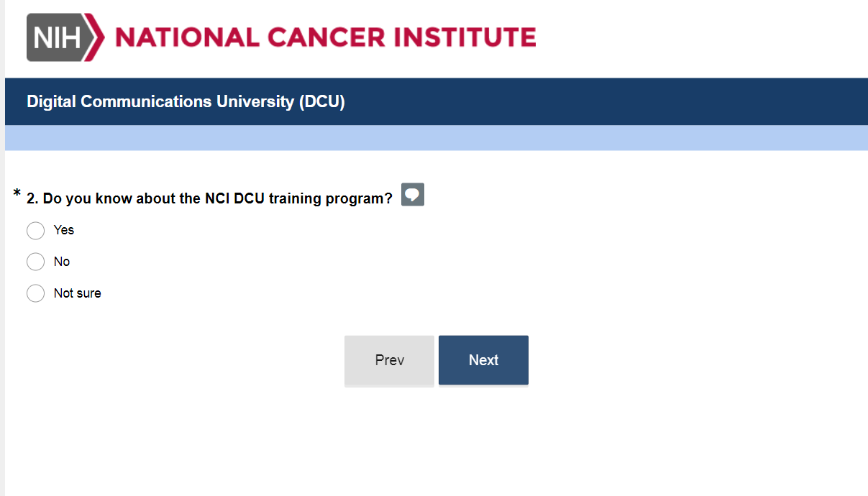Select the Yes radio button
The width and height of the screenshot is (868, 496).
click(35, 230)
